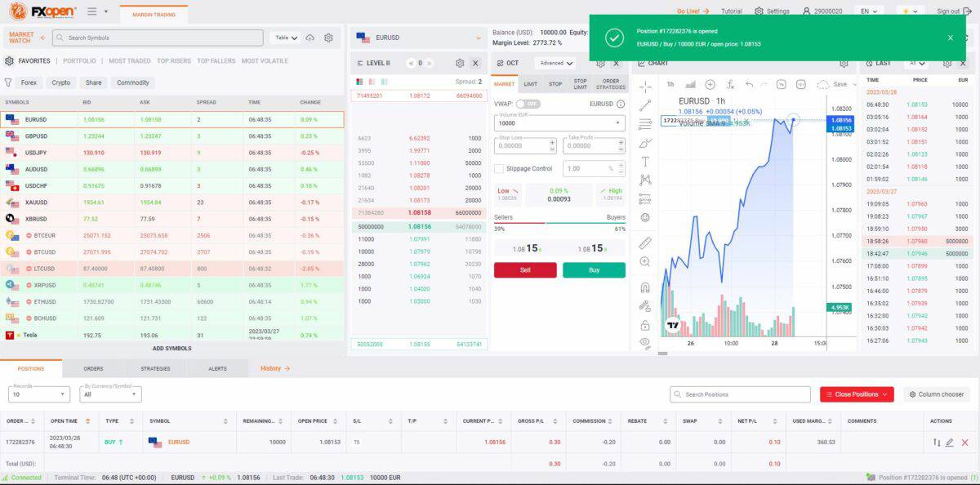This screenshot has height=485, width=980.
Task: Open the Records count dropdown showing 10
Action: 37,394
